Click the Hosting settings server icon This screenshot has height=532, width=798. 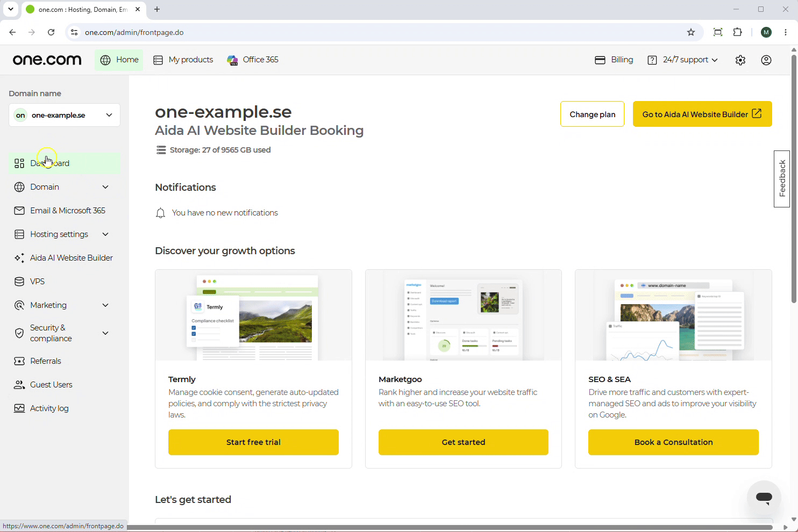[x=19, y=234]
